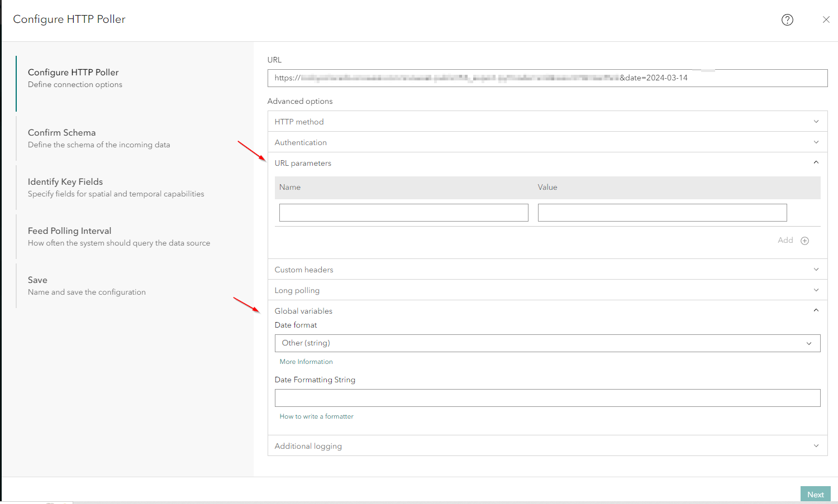Screen dimensions: 838x504
Task: Collapse the Global variables section
Action: (x=816, y=311)
